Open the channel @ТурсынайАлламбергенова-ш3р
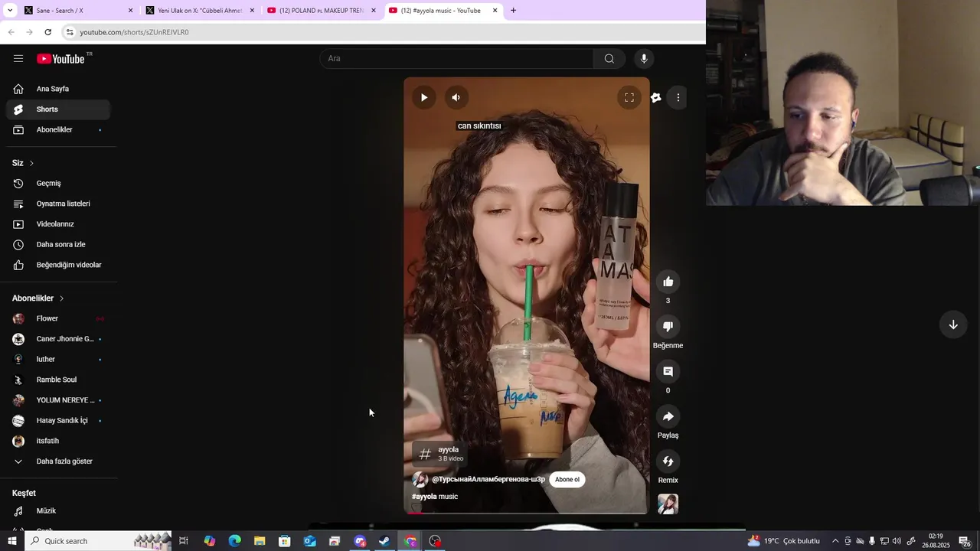980x551 pixels. [x=488, y=479]
